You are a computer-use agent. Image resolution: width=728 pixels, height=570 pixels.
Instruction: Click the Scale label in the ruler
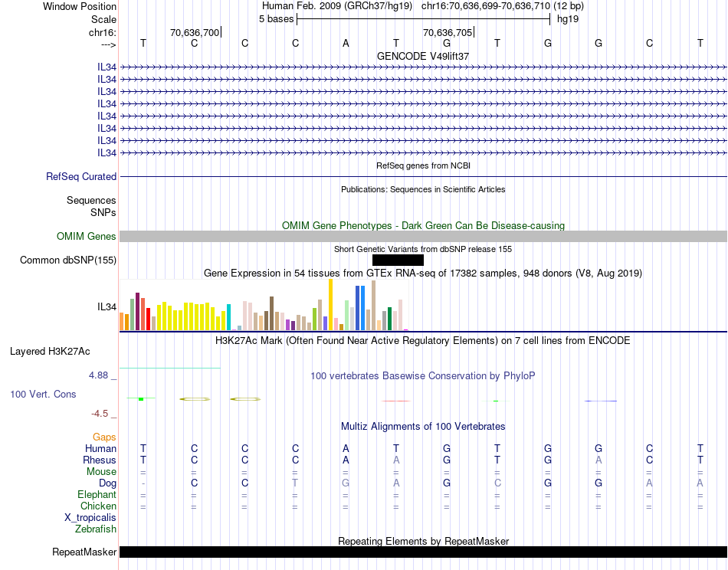[x=103, y=19]
